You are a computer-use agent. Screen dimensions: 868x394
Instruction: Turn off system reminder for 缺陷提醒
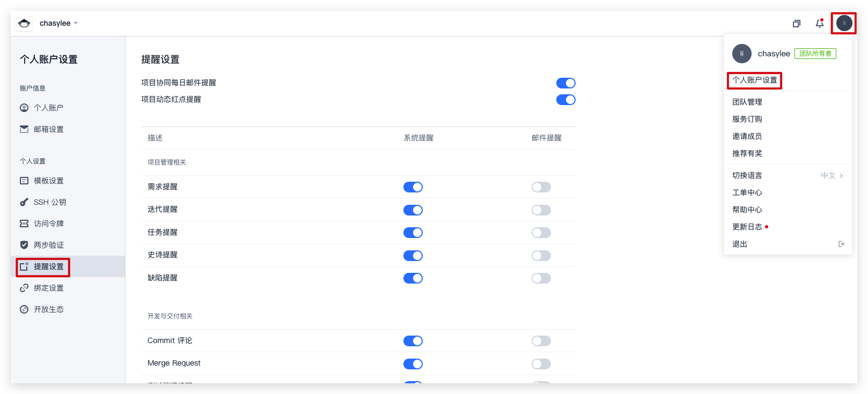413,278
